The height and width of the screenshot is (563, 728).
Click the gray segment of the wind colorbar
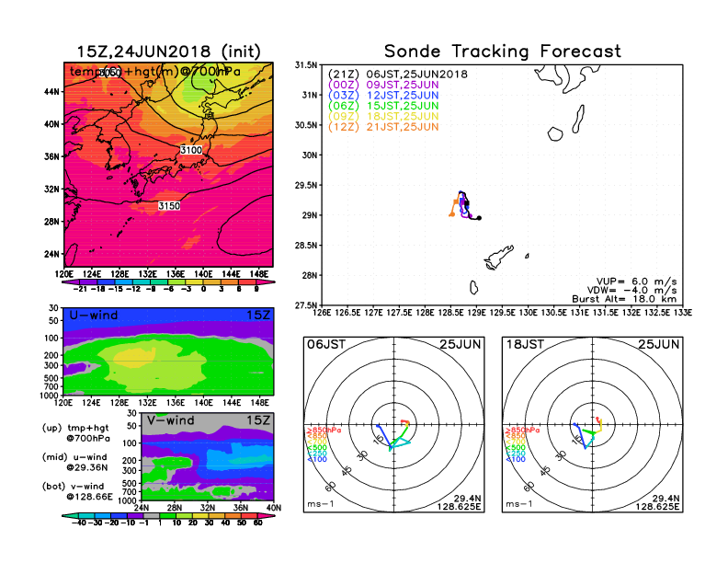pyautogui.click(x=151, y=515)
